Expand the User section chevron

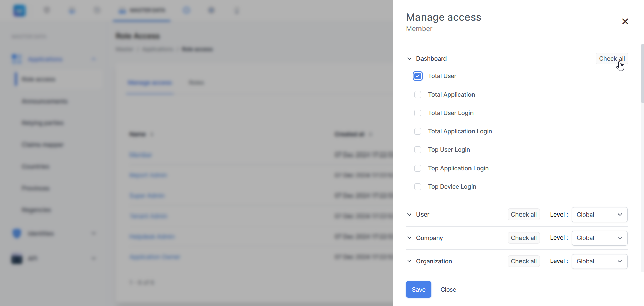[x=409, y=215]
